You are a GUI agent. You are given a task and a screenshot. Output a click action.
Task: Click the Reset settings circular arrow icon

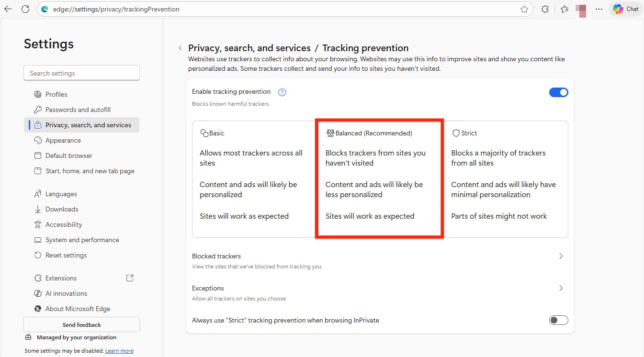[x=38, y=255]
